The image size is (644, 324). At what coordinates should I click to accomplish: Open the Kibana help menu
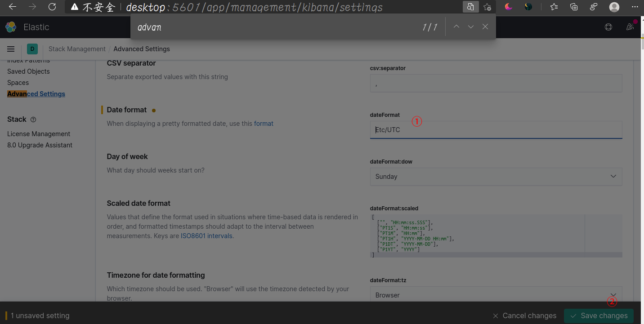coord(608,27)
